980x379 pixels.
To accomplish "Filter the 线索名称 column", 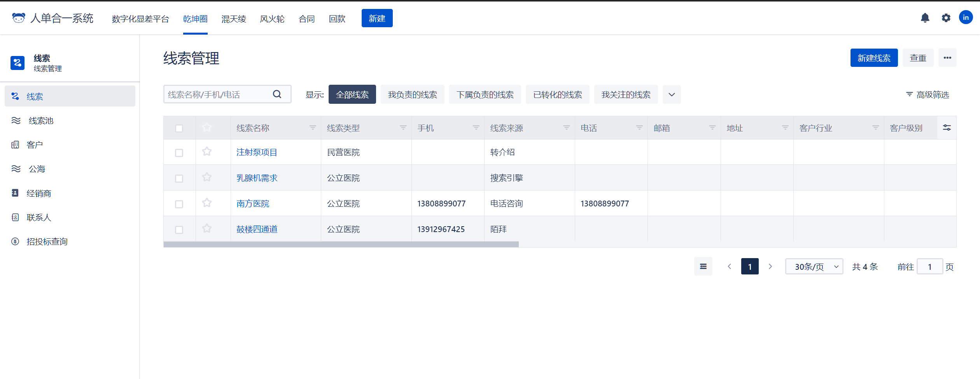I will 313,127.
